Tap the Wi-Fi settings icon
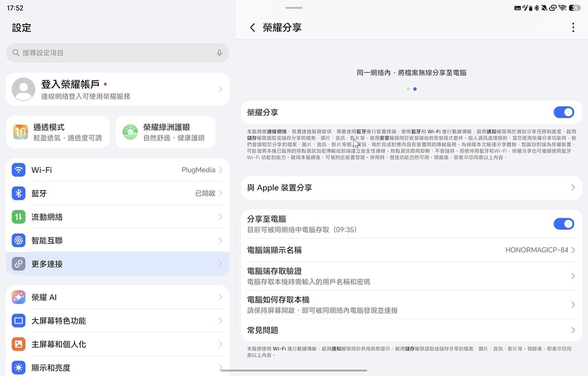The image size is (588, 376). coord(18,170)
